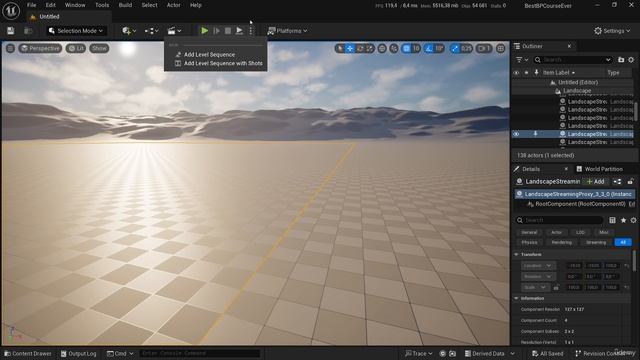
Task: Click the Unreal Engine logo icon
Action: click(x=11, y=11)
